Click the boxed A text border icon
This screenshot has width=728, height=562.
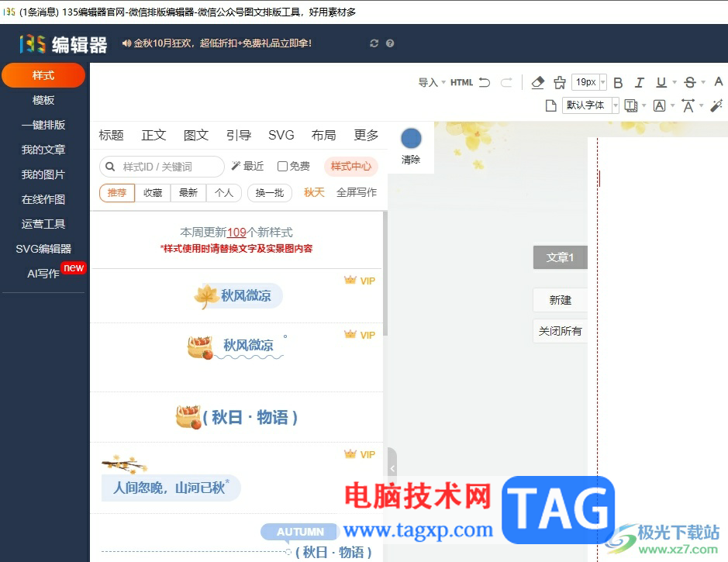659,105
